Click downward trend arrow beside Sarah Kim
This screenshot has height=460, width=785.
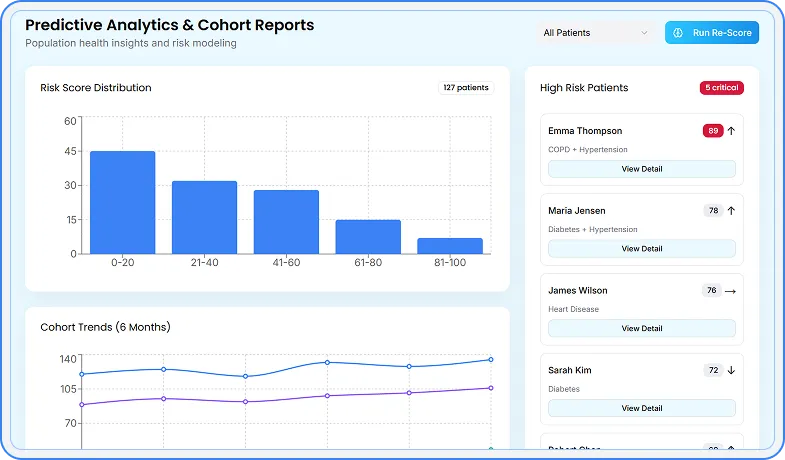coord(731,370)
